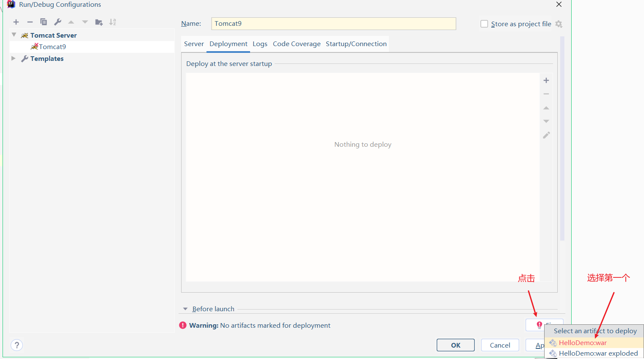Screen dimensions: 644x359
Task: Create a new configuration folder
Action: point(99,22)
